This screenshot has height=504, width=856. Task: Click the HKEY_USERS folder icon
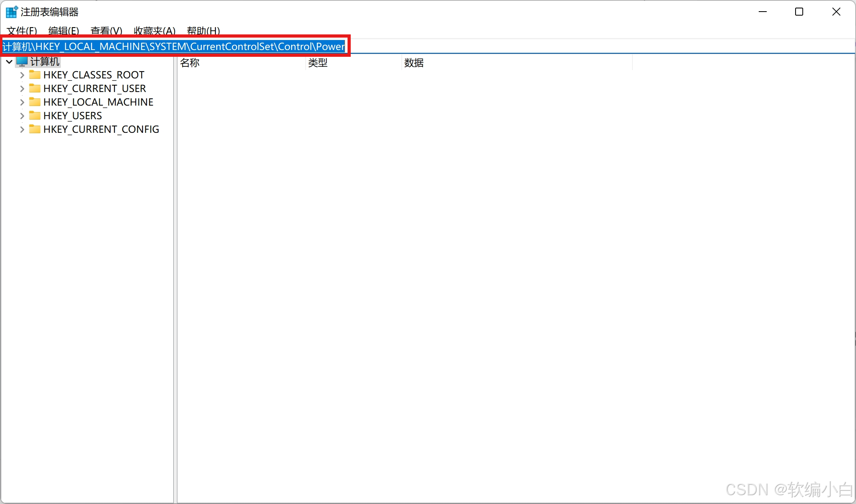coord(35,116)
